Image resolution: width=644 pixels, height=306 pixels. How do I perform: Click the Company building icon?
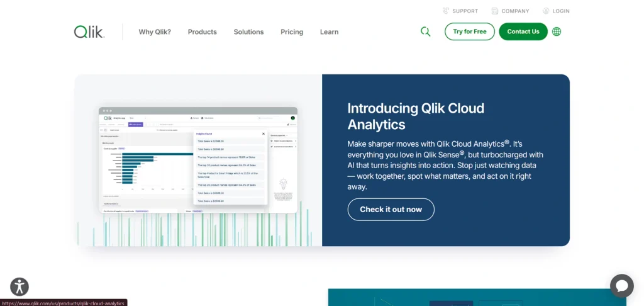(495, 11)
